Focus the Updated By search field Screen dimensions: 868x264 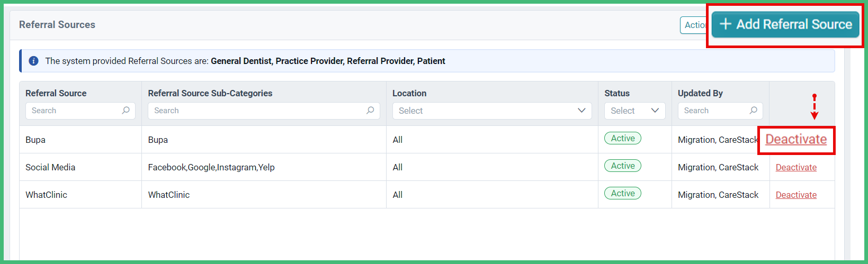(x=720, y=111)
